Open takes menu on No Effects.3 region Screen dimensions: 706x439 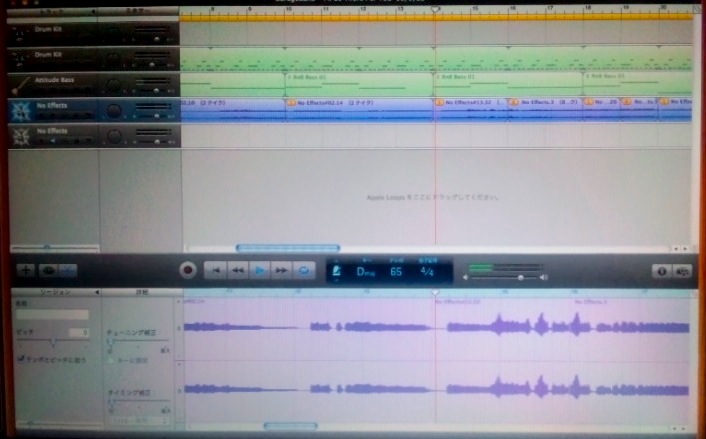[514, 103]
